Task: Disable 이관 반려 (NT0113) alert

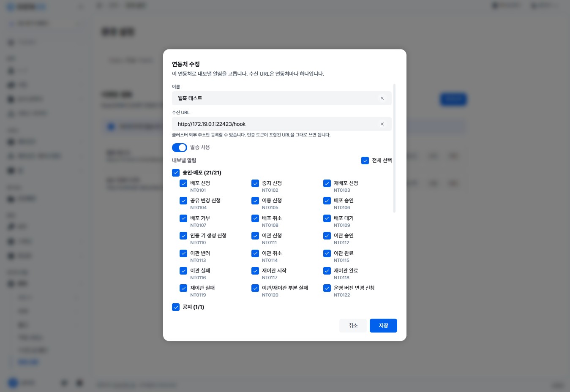Action: coord(183,253)
